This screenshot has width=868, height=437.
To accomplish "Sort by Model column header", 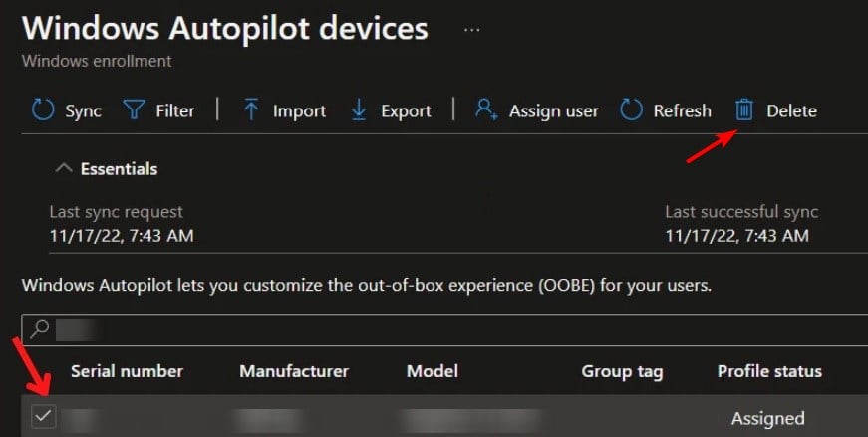I will pyautogui.click(x=433, y=371).
